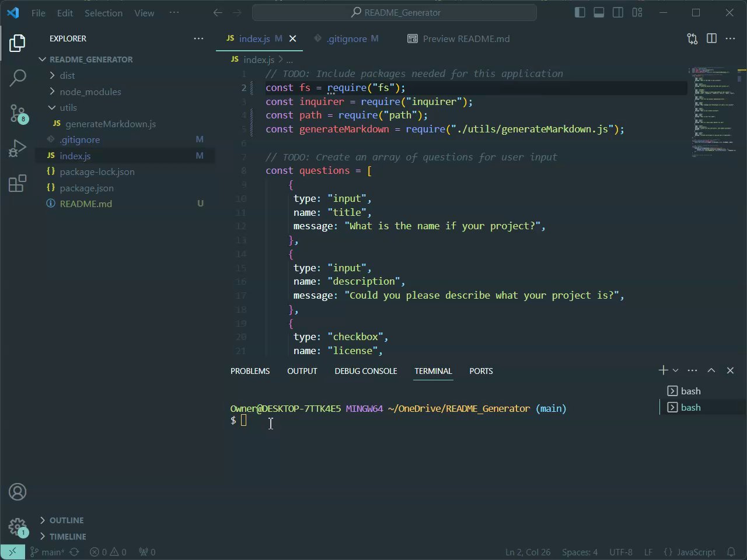Maximize terminal panel size with chevron up

click(x=711, y=370)
